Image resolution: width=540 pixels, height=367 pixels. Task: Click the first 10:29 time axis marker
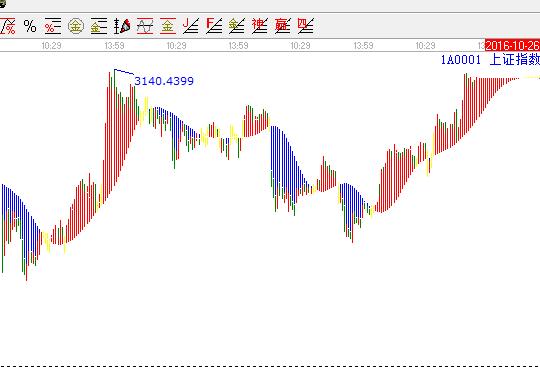point(52,45)
